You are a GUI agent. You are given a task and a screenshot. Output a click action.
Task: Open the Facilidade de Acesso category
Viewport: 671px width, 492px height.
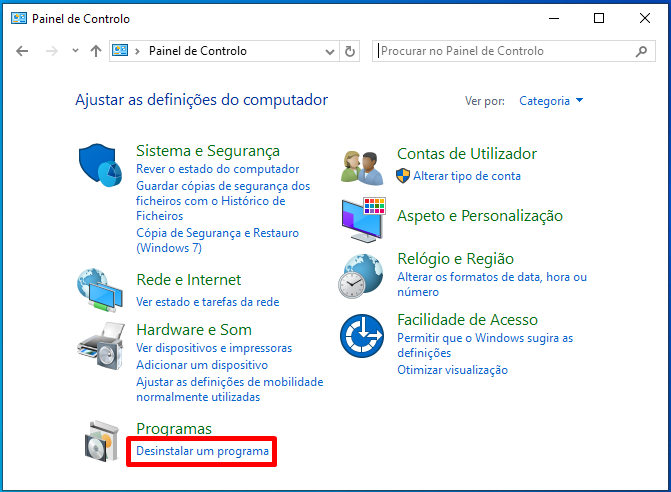[467, 320]
